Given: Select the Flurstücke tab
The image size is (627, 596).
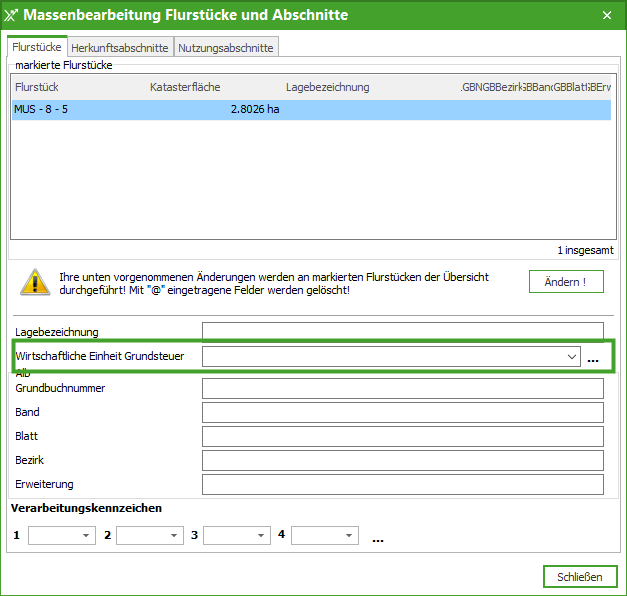Looking at the screenshot, I should pos(37,46).
